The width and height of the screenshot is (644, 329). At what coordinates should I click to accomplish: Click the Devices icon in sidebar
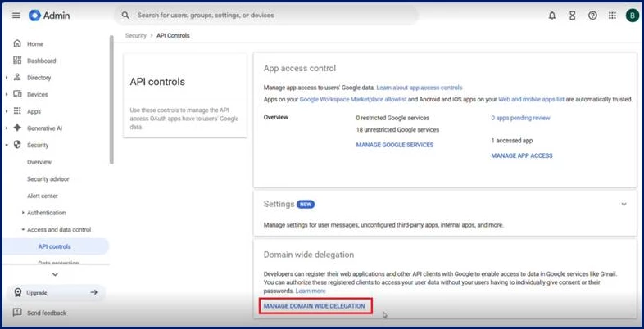(17, 94)
